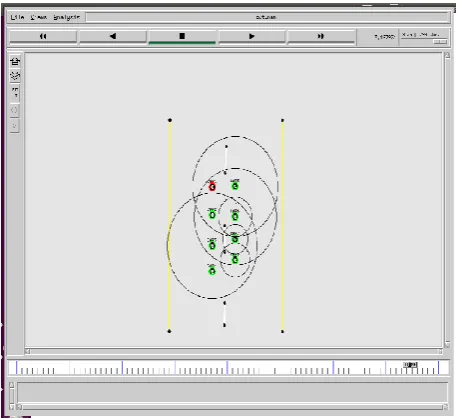
Task: Click the fifth icon in the left toolbar
Action: coord(14,126)
